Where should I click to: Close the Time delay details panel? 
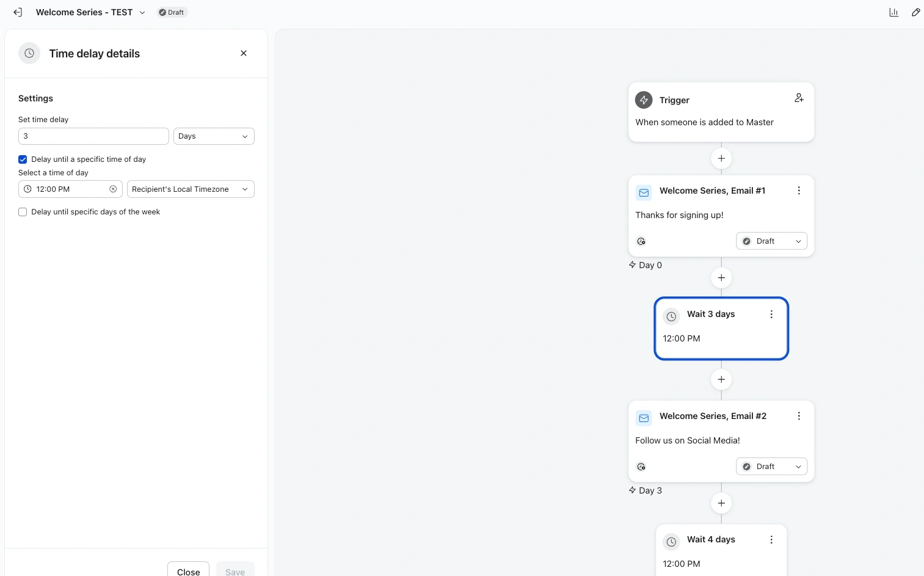(x=244, y=53)
